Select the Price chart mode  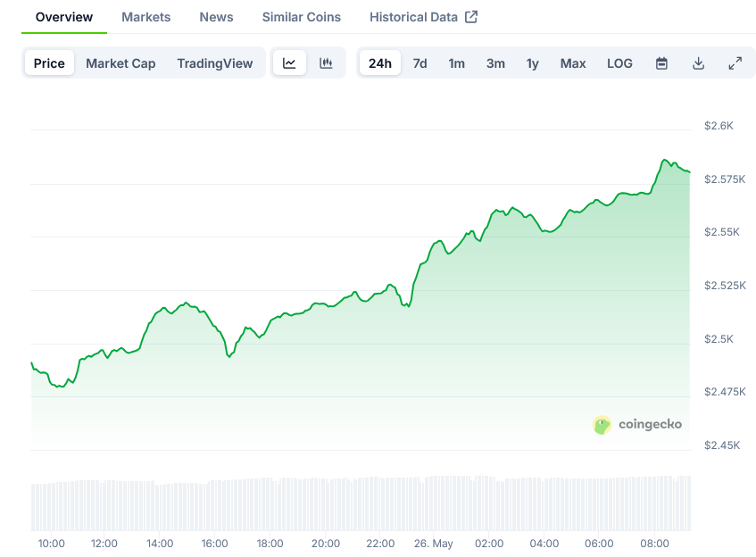49,63
